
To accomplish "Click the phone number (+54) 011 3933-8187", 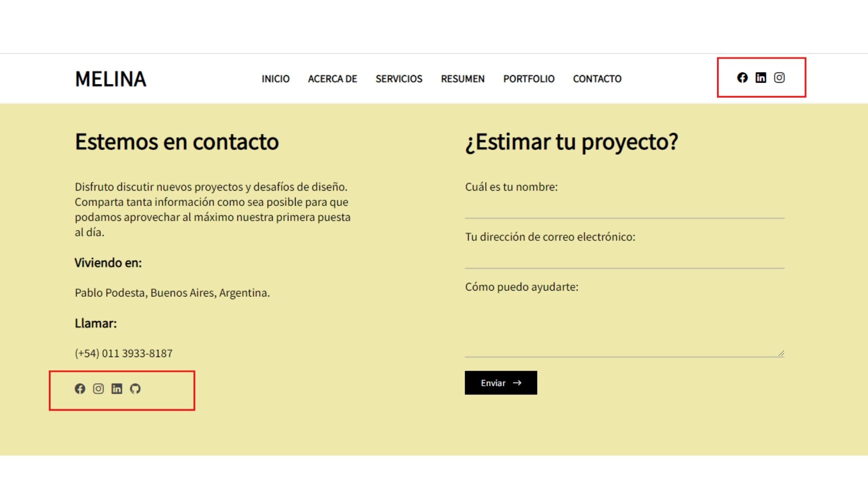I will click(123, 353).
